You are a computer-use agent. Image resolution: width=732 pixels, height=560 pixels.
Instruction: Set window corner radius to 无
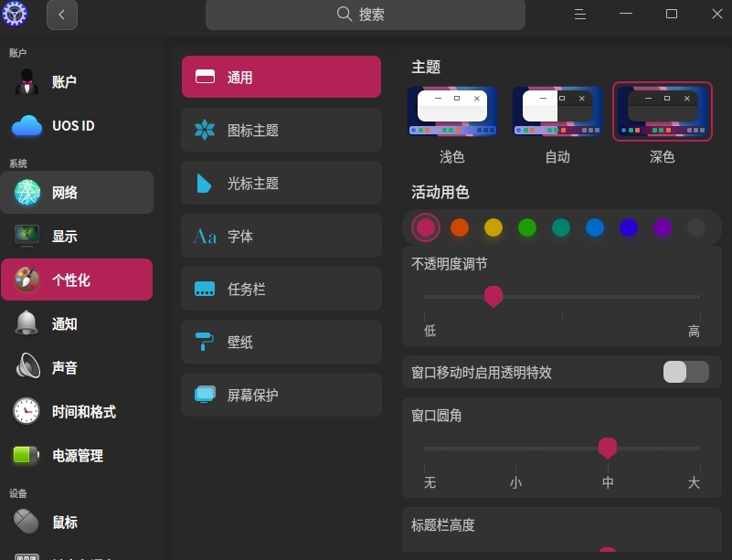point(430,482)
